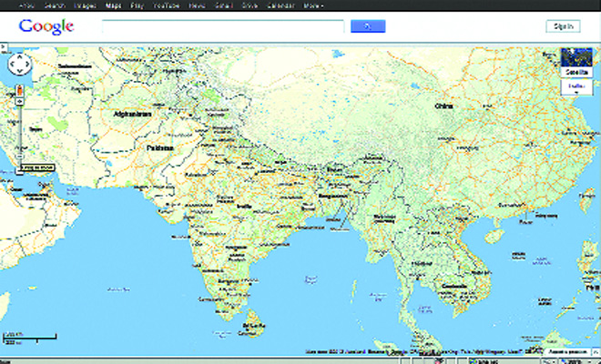Screen dimensions: 601x364
Task: Focus the Google Maps search field
Action: point(223,26)
